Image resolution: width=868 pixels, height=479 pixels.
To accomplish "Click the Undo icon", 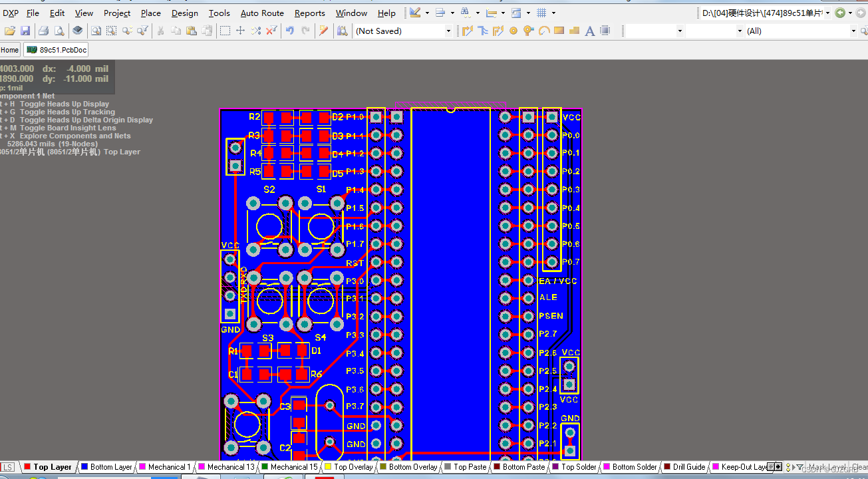I will pos(291,31).
